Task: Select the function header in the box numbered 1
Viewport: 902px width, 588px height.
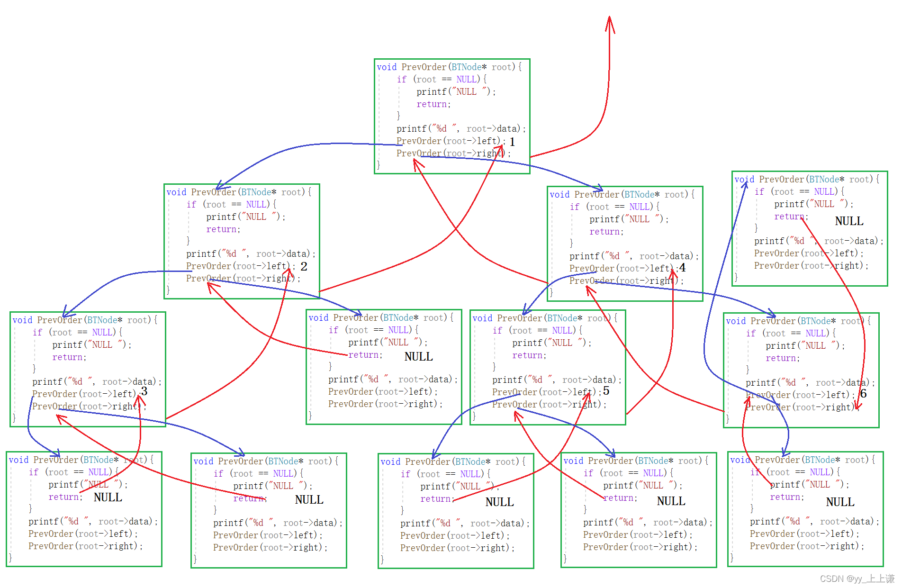Action: tap(449, 67)
